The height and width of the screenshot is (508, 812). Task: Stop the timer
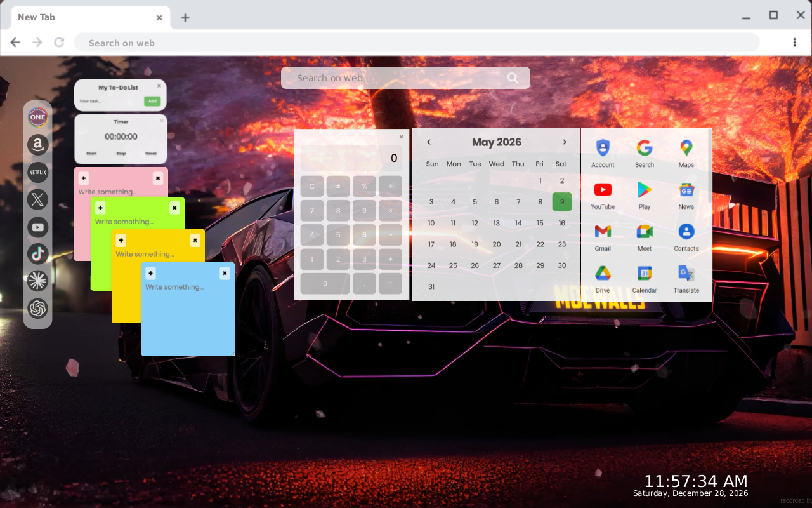point(121,153)
